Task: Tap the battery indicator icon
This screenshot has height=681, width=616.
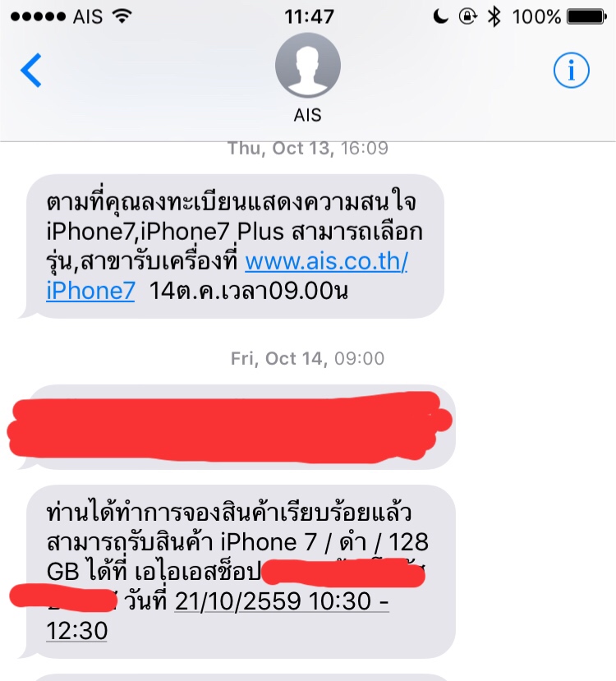Action: 587,17
